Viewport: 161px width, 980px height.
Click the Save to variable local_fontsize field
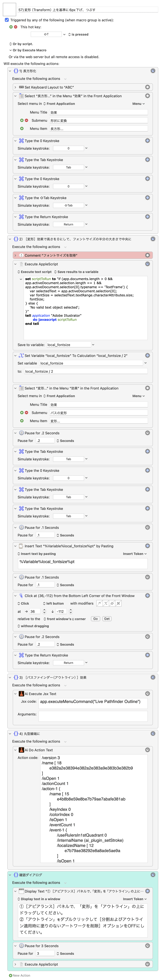[x=69, y=345]
